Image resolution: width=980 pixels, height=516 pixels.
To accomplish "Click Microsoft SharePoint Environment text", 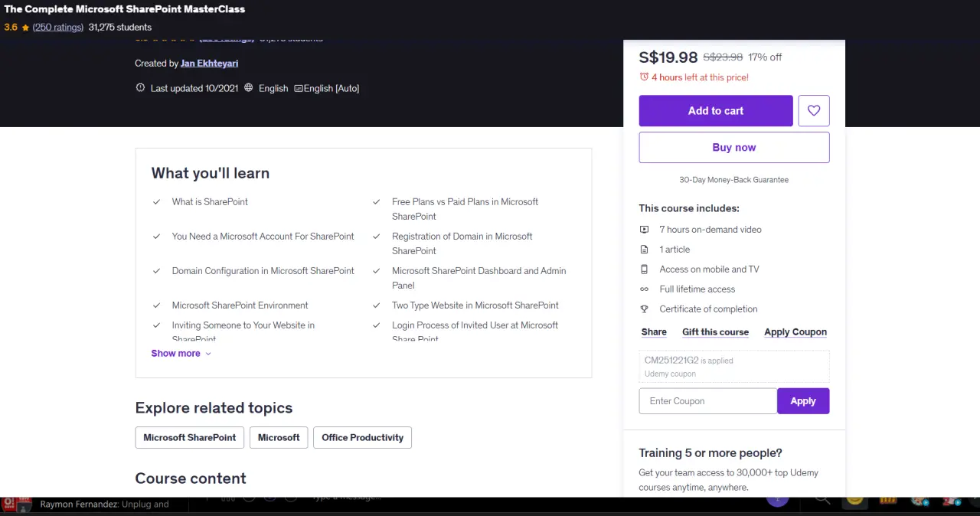I will coord(240,305).
